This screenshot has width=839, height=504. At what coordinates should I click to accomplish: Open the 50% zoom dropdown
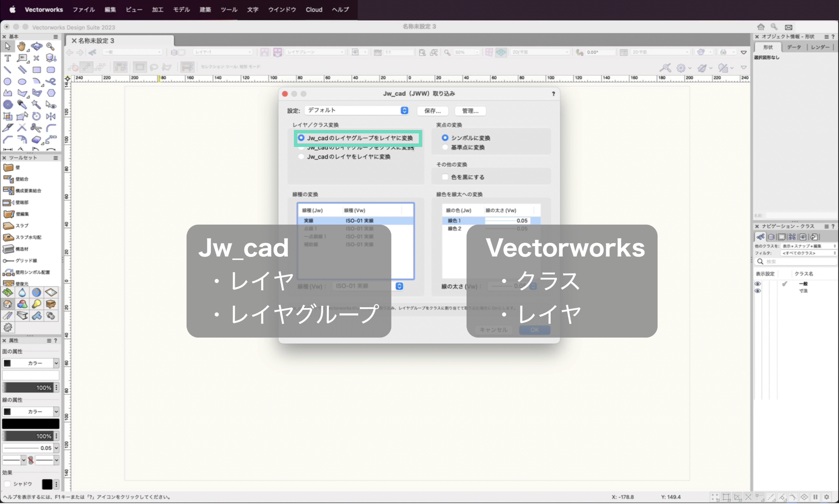(x=466, y=52)
